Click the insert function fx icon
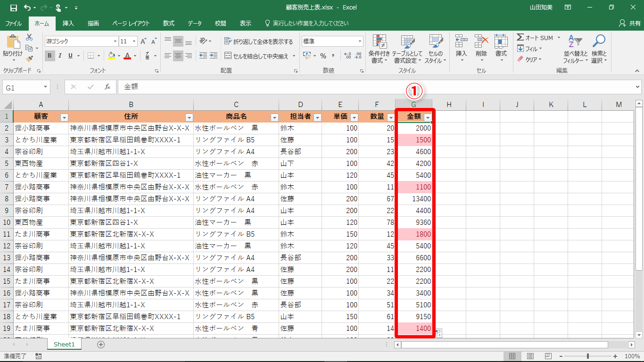The width and height of the screenshot is (644, 362). point(107,87)
